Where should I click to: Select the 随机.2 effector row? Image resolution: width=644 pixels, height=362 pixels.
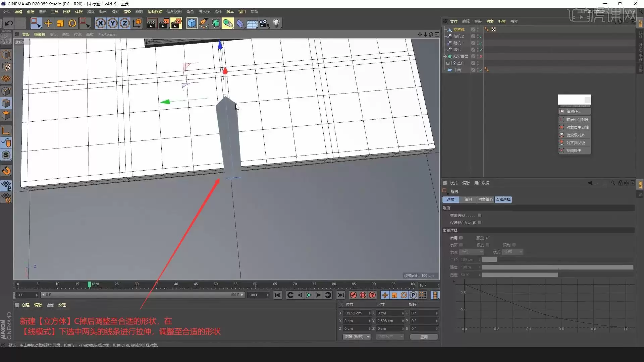click(459, 36)
